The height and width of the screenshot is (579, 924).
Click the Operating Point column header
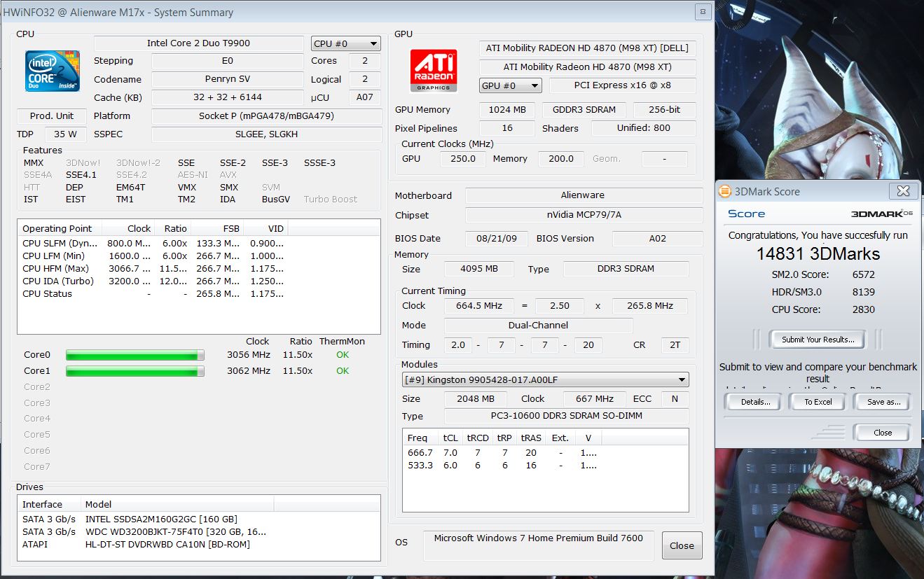[60, 228]
